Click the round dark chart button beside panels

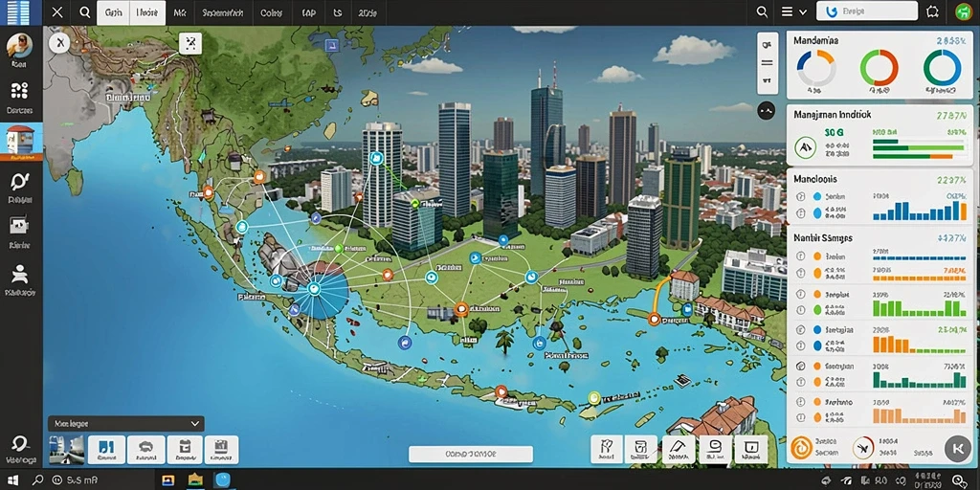click(767, 111)
